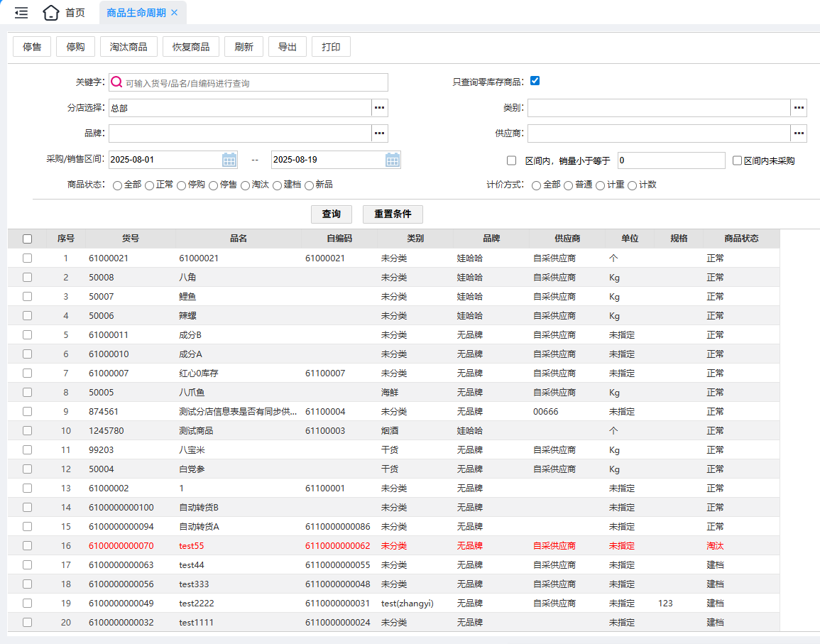Viewport: 820px width, 644px height.
Task: Open 类别 browse ellipsis button
Action: (799, 108)
